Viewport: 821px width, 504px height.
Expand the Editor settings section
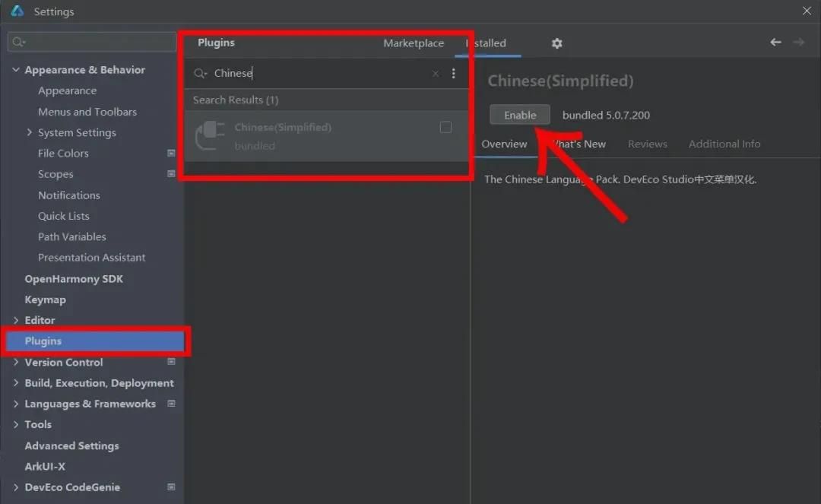pos(16,321)
